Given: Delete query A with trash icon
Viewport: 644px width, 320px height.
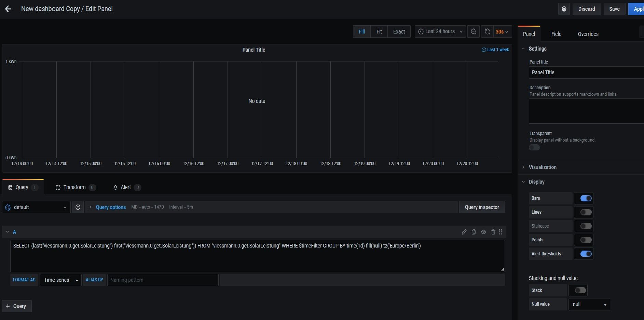Looking at the screenshot, I should 493,232.
